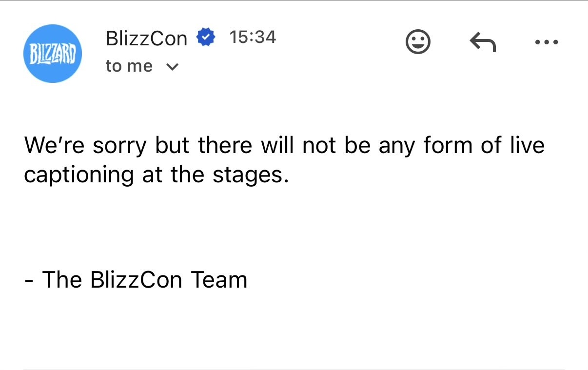Screen dimensions: 588x370
Task: Tap the blue verified badge beside BlizzCon
Action: pyautogui.click(x=205, y=38)
